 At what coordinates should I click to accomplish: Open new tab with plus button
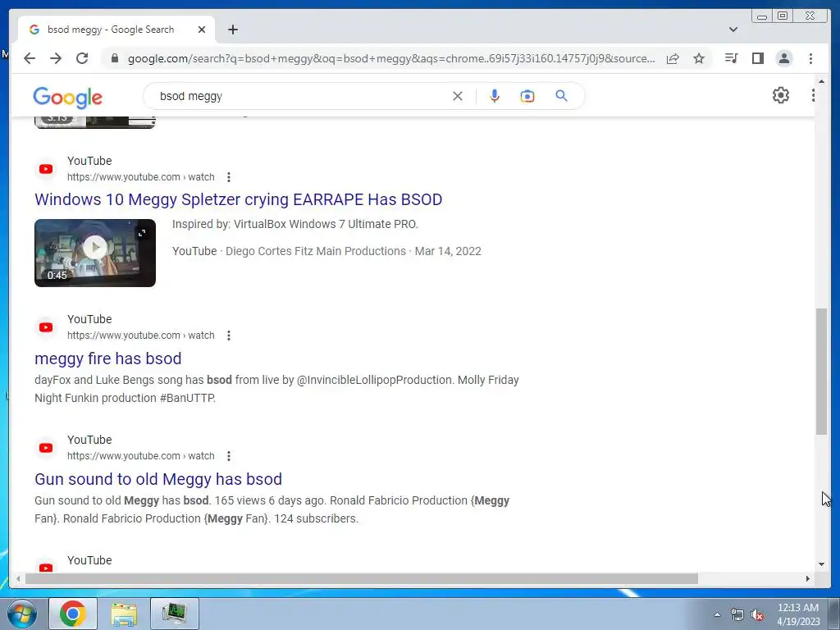(x=232, y=30)
